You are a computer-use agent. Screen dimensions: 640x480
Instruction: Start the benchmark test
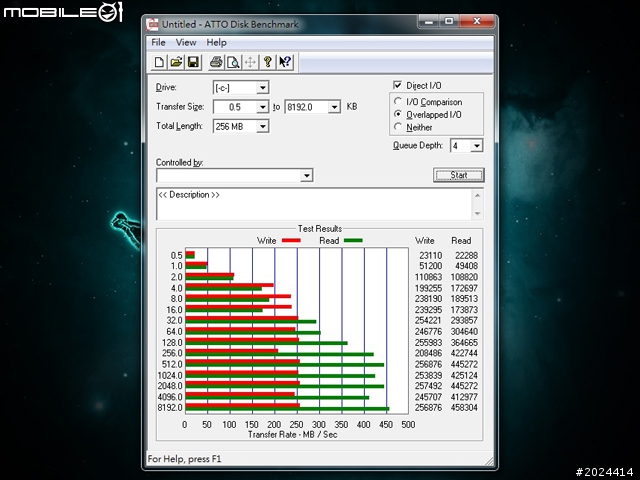click(458, 175)
